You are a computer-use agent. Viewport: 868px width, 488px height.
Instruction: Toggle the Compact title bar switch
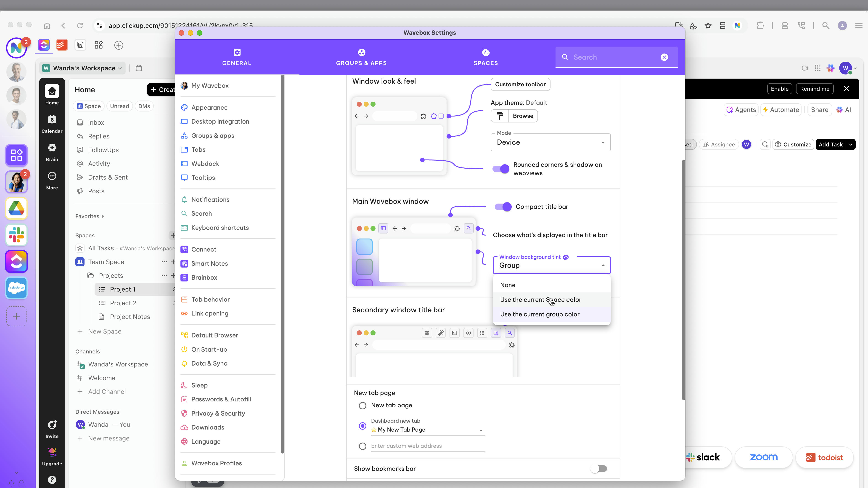pos(503,207)
